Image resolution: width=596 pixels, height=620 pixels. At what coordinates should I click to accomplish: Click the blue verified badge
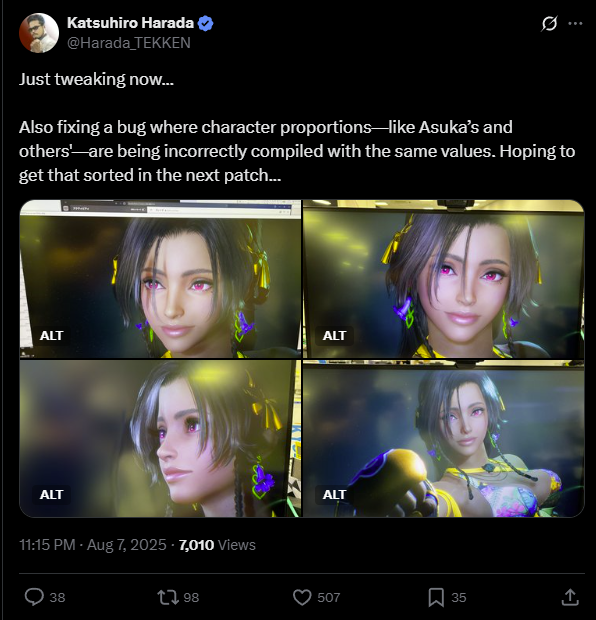coord(205,23)
